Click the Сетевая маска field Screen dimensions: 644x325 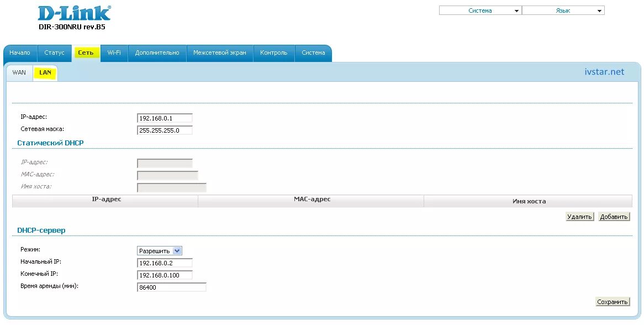coord(165,130)
